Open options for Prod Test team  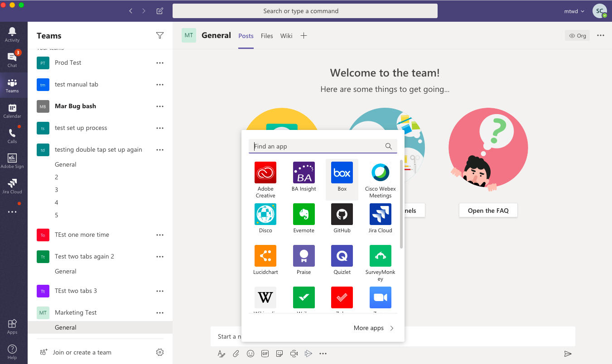(x=160, y=63)
